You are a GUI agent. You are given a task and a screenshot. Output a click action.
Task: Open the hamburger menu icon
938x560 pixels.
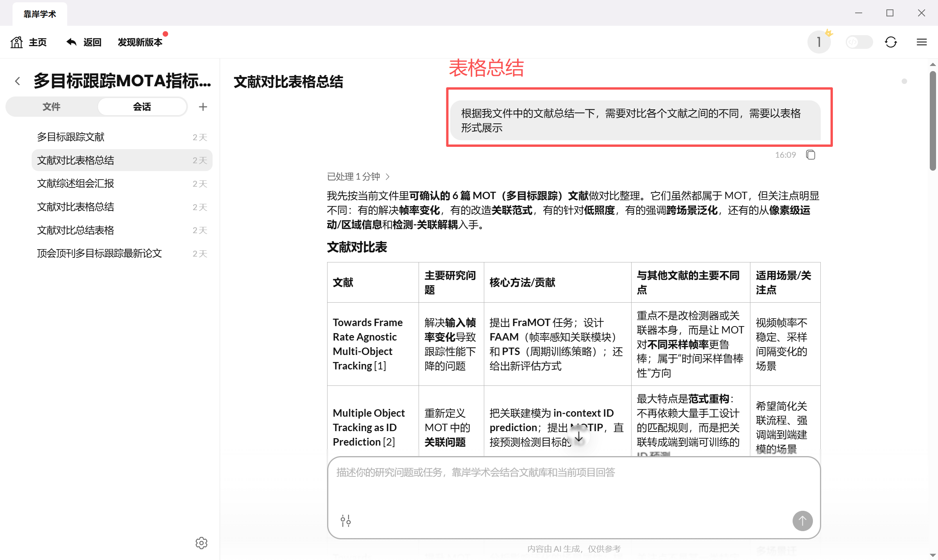[922, 42]
